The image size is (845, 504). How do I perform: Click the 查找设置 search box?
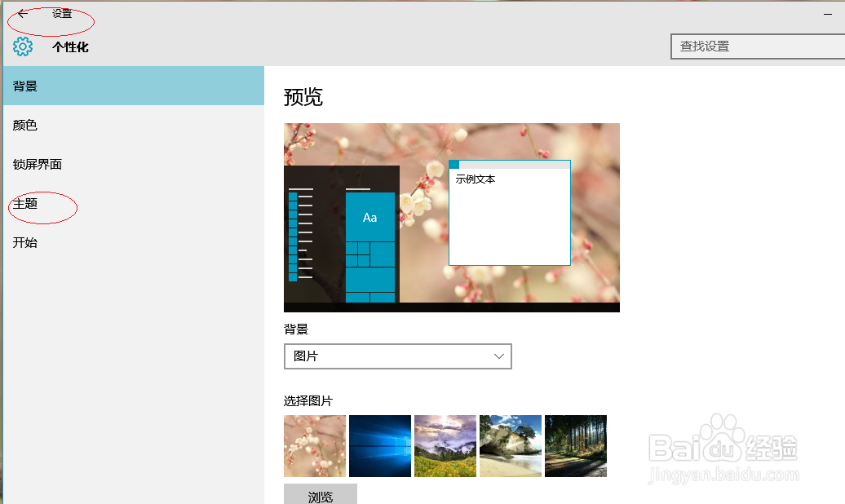point(758,46)
